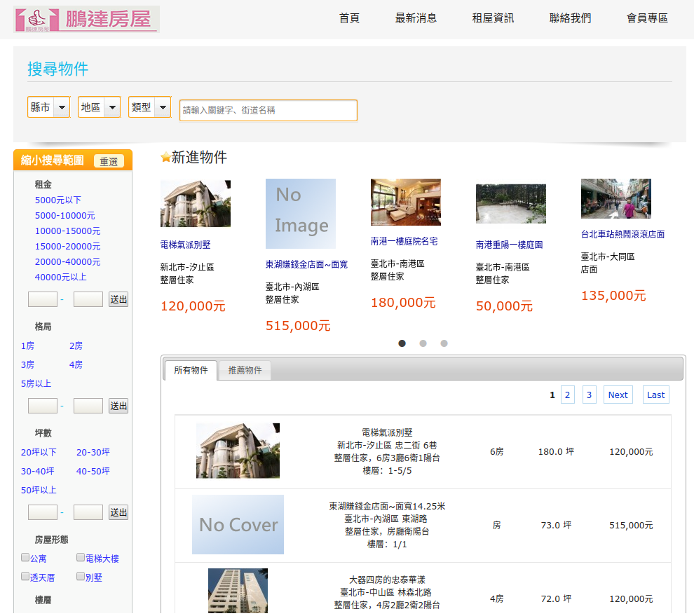Image resolution: width=694 pixels, height=616 pixels.
Task: Filter size by 40-50坪
Action: point(93,472)
